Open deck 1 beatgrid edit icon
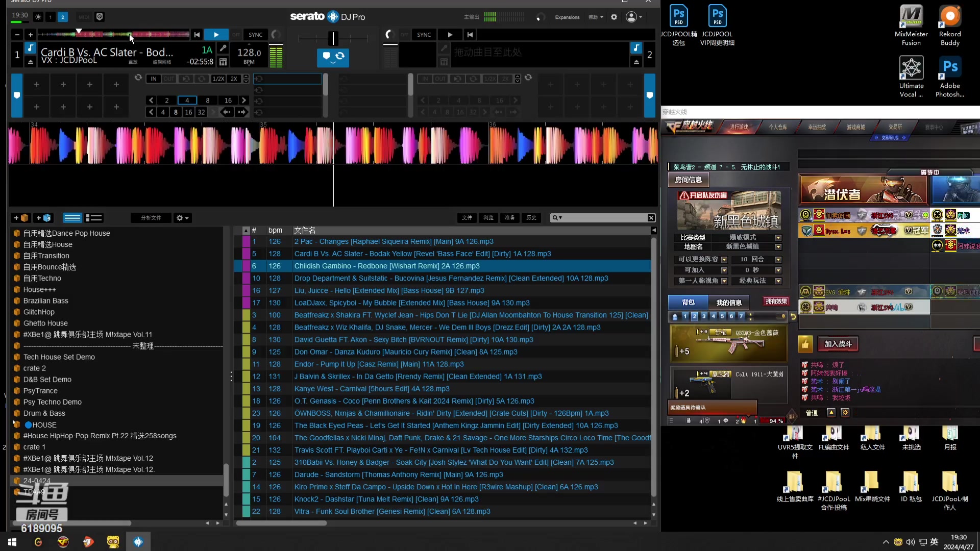The width and height of the screenshot is (980, 551). point(223,62)
